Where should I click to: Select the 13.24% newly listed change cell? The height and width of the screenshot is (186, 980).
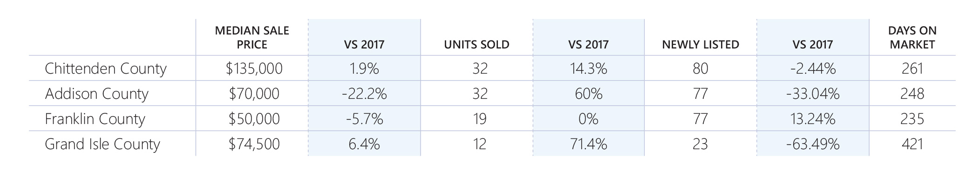point(813,119)
